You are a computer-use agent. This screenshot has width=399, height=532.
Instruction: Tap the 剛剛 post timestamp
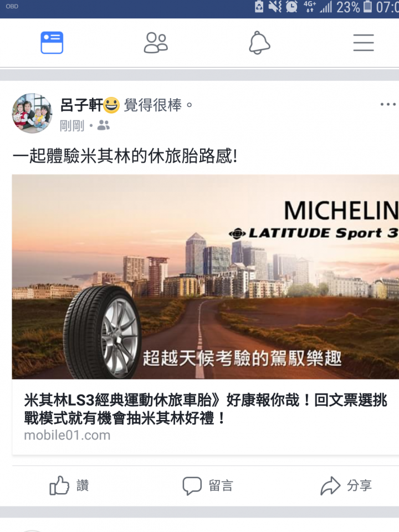[72, 126]
